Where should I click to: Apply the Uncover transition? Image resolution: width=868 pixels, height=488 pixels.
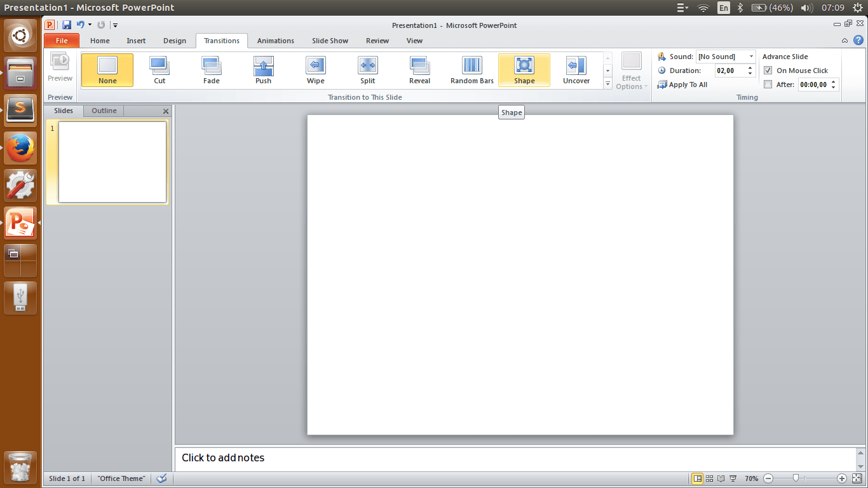tap(576, 70)
